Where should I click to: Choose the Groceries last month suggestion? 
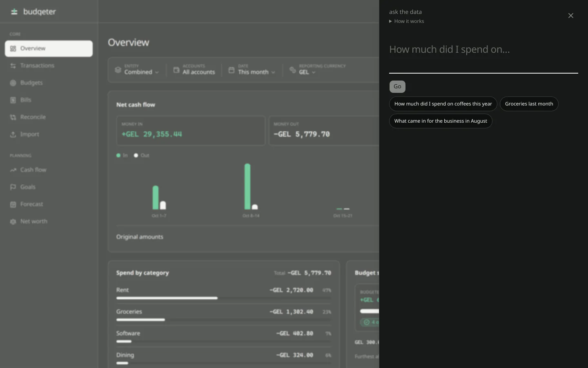tap(529, 104)
